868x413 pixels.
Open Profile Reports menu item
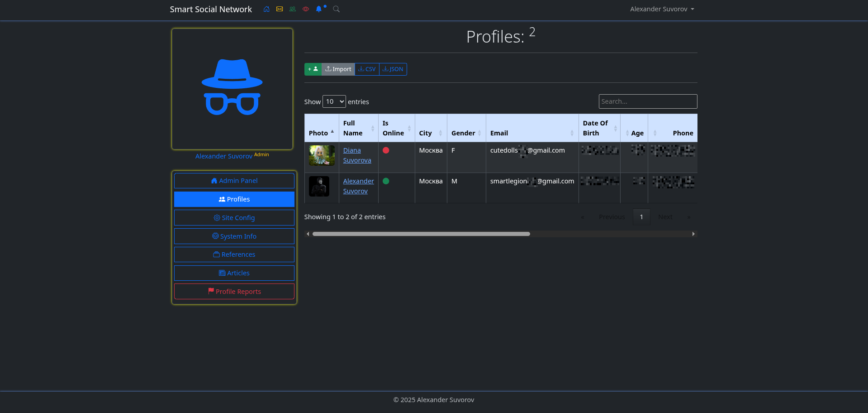[x=234, y=292]
